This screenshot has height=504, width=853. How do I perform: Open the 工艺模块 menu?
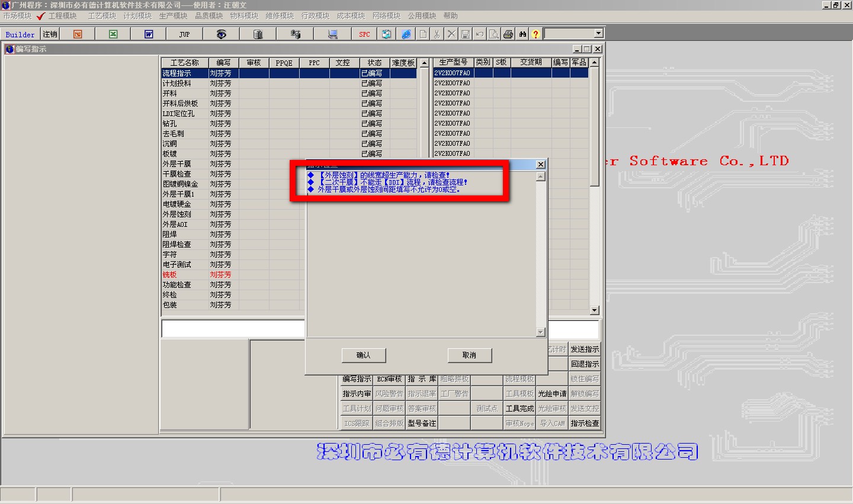point(102,16)
